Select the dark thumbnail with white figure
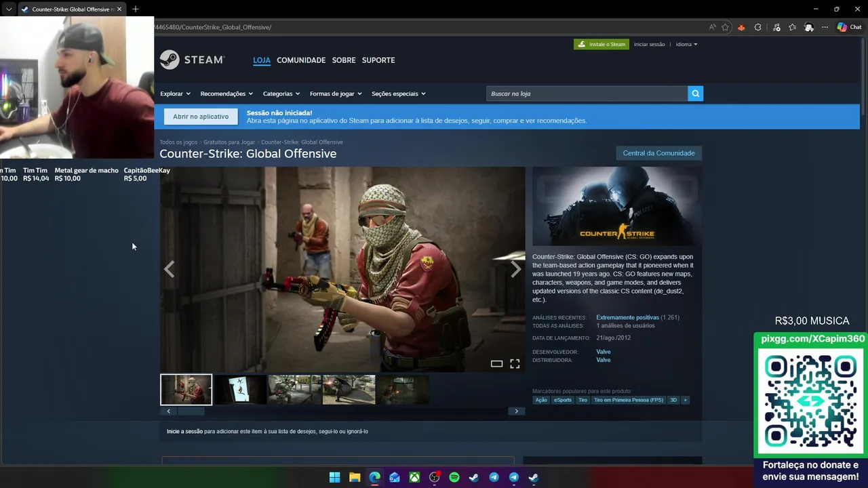Screen dimensions: 868x488 pos(240,390)
